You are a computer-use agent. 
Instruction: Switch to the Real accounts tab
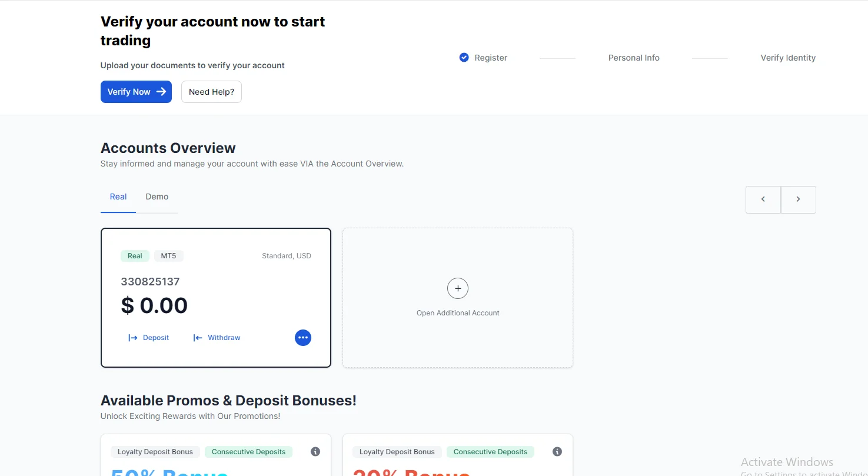(118, 197)
